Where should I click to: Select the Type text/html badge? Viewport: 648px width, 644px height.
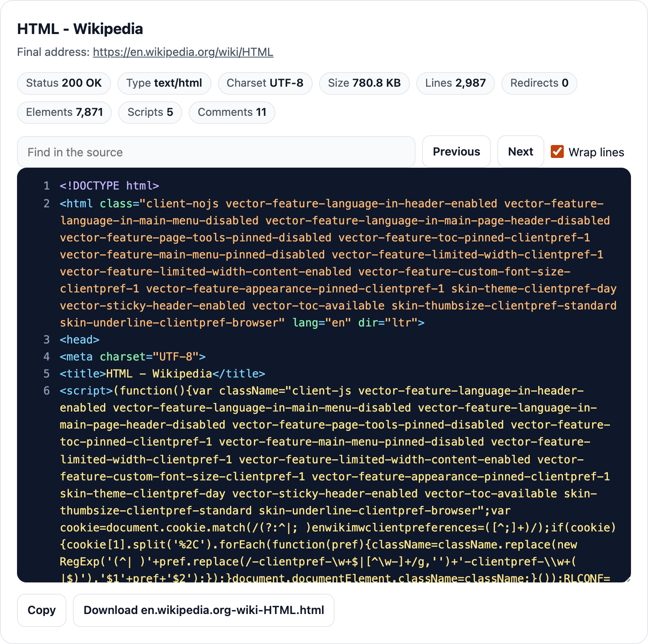tap(164, 83)
